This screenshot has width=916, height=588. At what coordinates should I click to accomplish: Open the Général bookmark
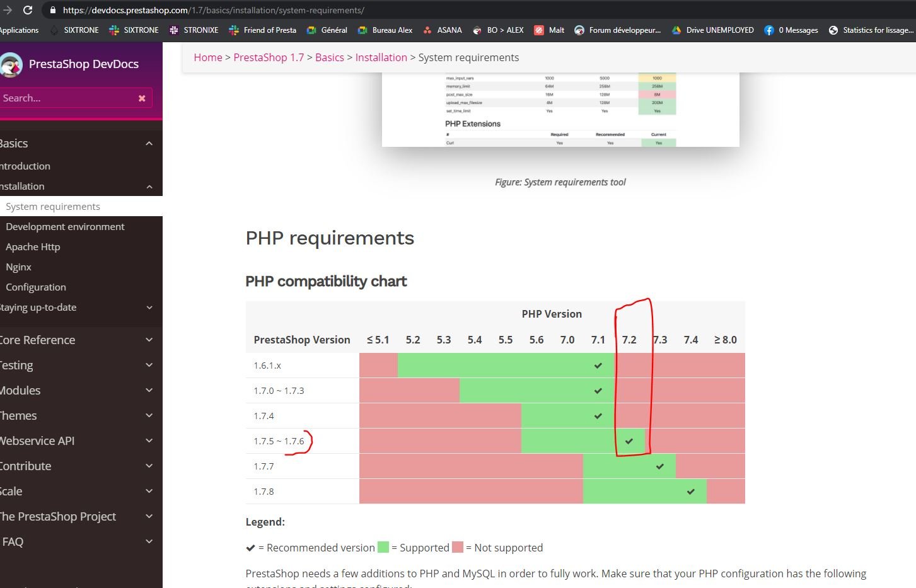coord(327,30)
